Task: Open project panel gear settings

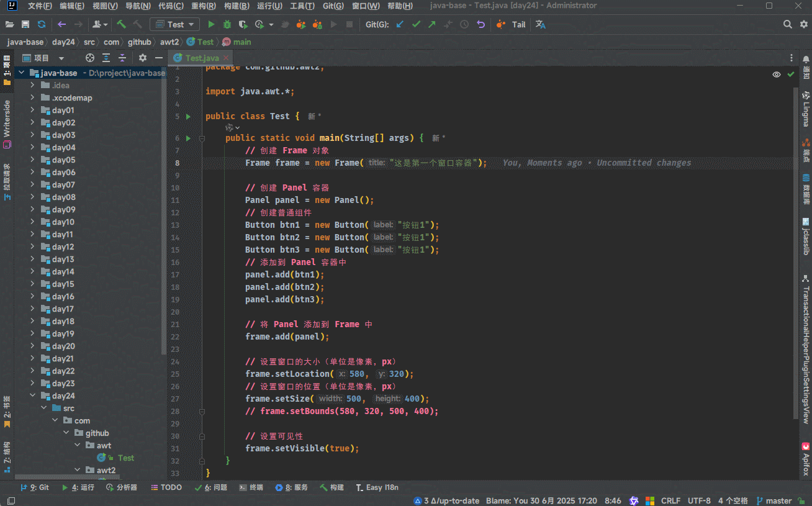Action: (x=143, y=58)
